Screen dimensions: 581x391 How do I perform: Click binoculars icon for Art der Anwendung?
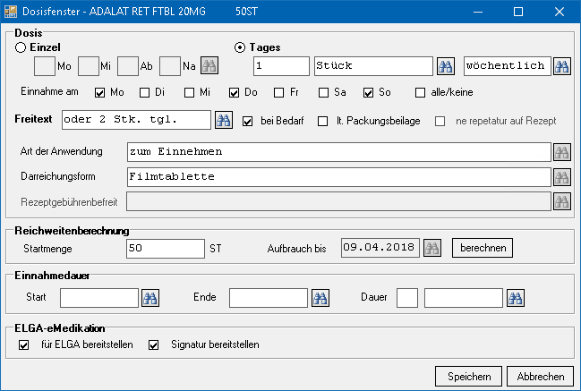(x=562, y=152)
